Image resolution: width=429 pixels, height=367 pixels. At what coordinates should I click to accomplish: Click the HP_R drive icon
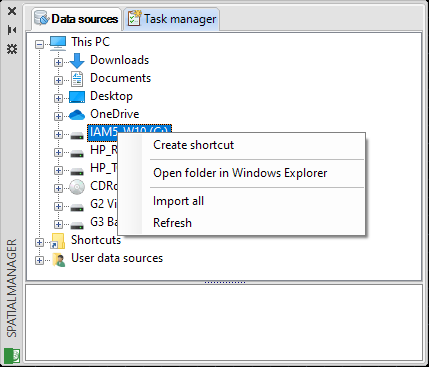(x=77, y=153)
